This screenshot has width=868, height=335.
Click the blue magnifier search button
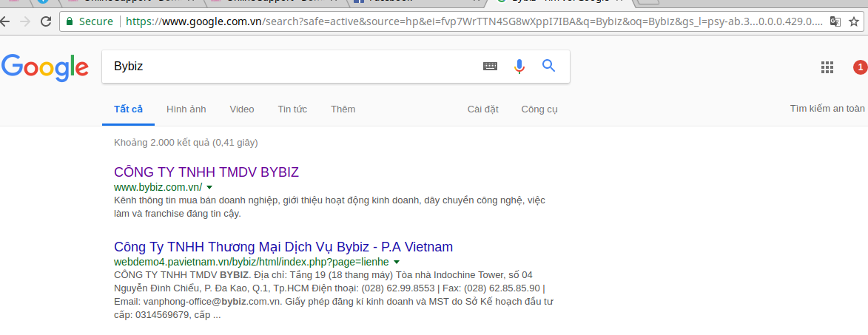(548, 67)
